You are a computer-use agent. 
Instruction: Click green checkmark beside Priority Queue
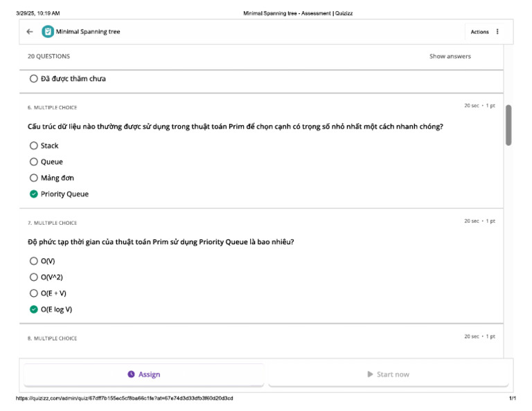[x=34, y=194]
